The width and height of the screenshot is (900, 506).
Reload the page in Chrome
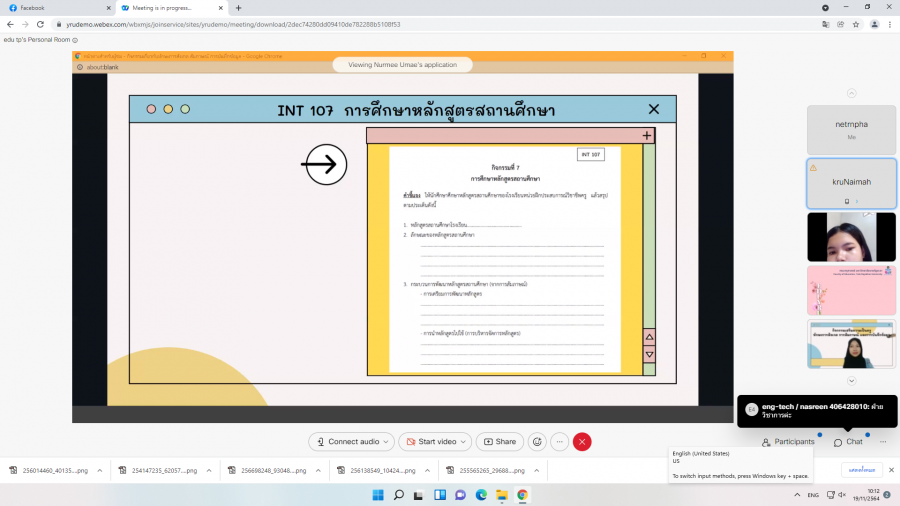(41, 24)
